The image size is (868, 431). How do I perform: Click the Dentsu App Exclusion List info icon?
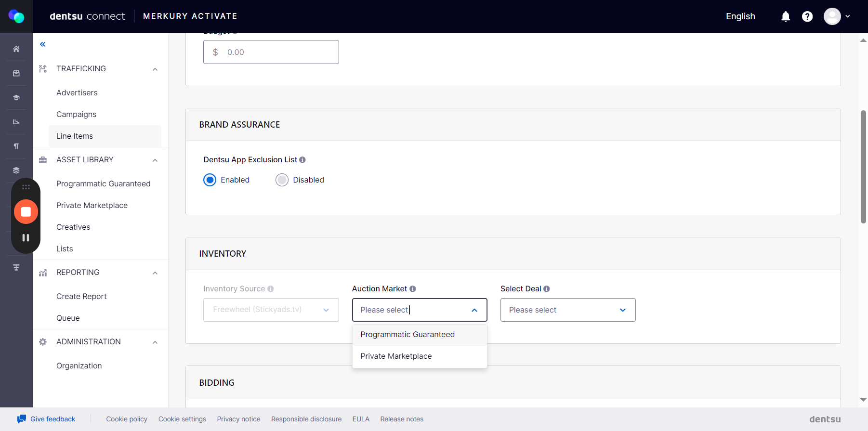tap(302, 160)
